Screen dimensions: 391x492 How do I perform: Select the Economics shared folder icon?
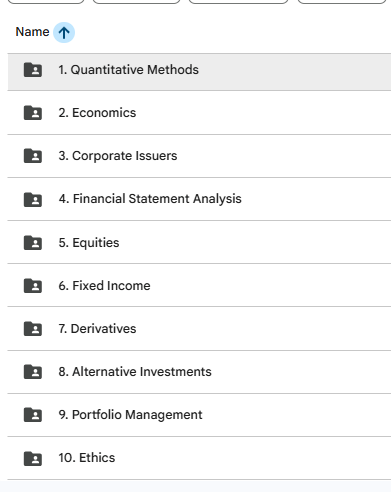coord(33,113)
